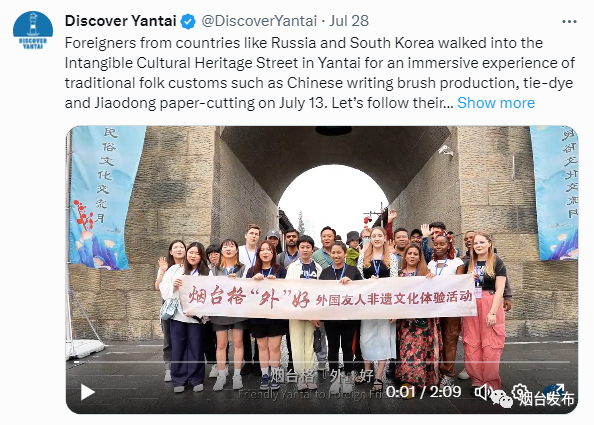Click the blue verified badge checkmark
This screenshot has height=425, width=594.
point(188,21)
